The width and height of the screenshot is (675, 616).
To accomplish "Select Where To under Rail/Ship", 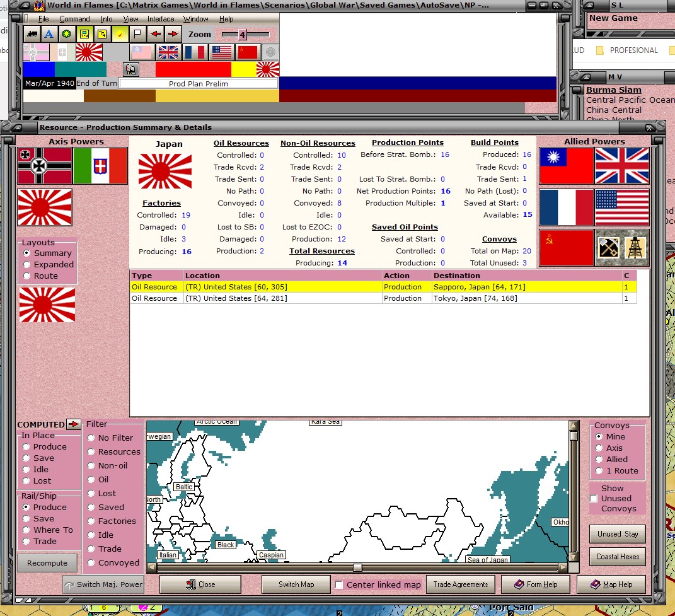I will point(26,530).
